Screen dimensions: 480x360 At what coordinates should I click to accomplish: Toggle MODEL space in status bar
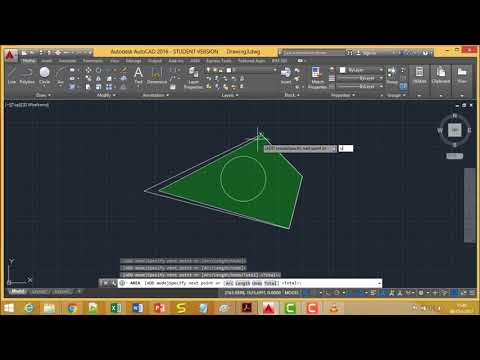point(291,293)
